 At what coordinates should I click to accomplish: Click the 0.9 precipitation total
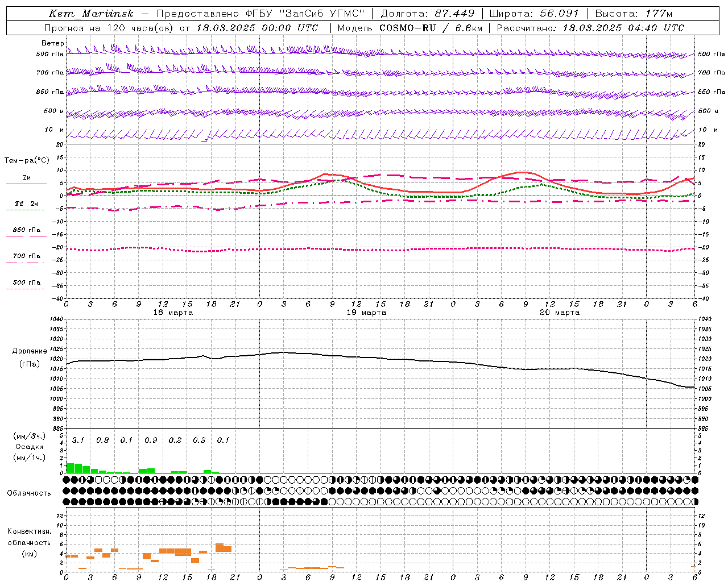pos(151,440)
